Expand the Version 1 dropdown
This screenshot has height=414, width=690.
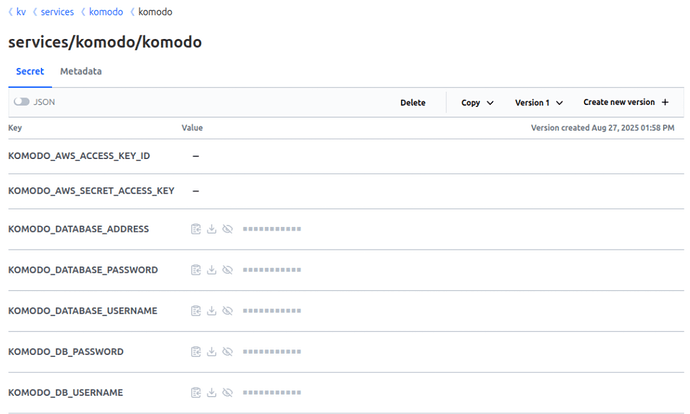tap(539, 103)
